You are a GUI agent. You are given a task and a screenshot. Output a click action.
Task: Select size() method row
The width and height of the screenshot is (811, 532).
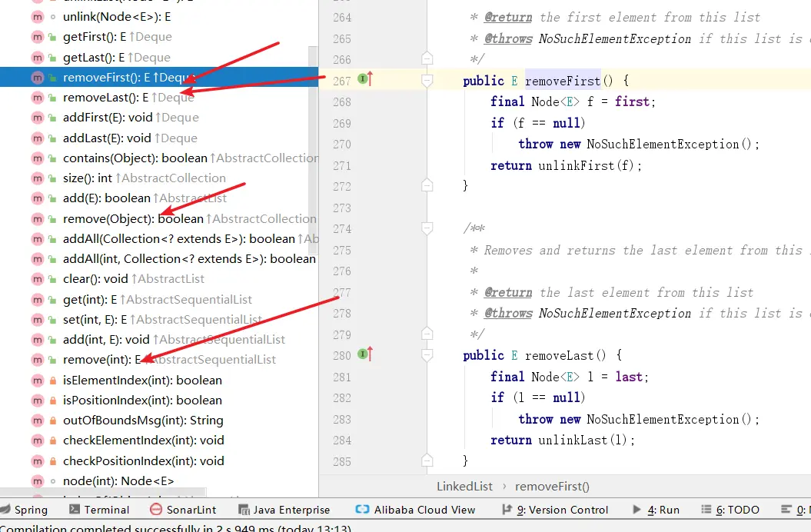[x=159, y=178]
